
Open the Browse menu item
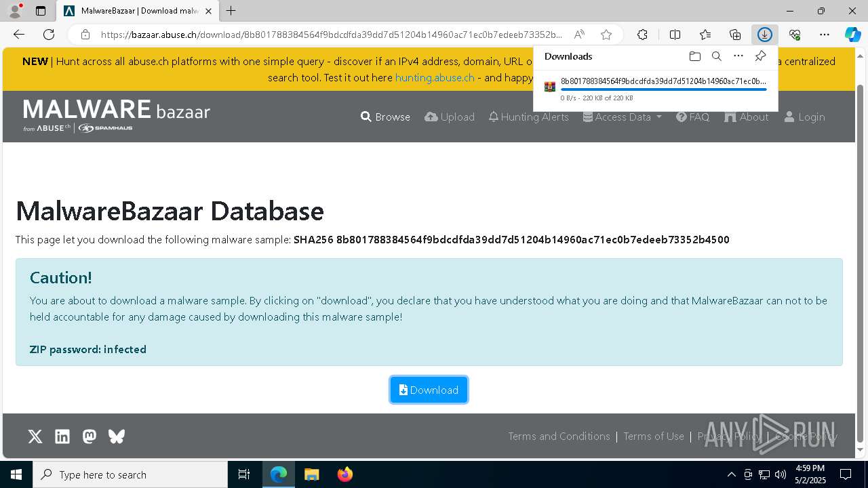(x=385, y=117)
